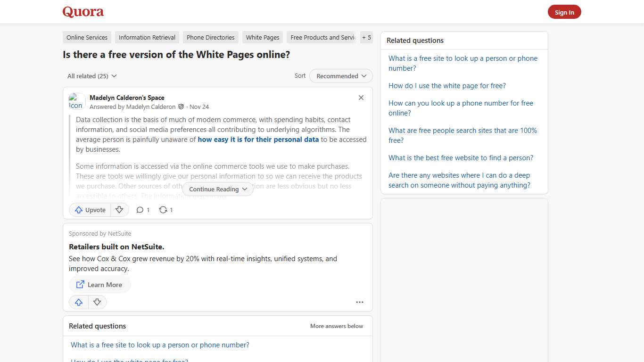Downvote the NetSuite sponsored post
Viewport: 644px width, 362px height.
click(x=97, y=302)
